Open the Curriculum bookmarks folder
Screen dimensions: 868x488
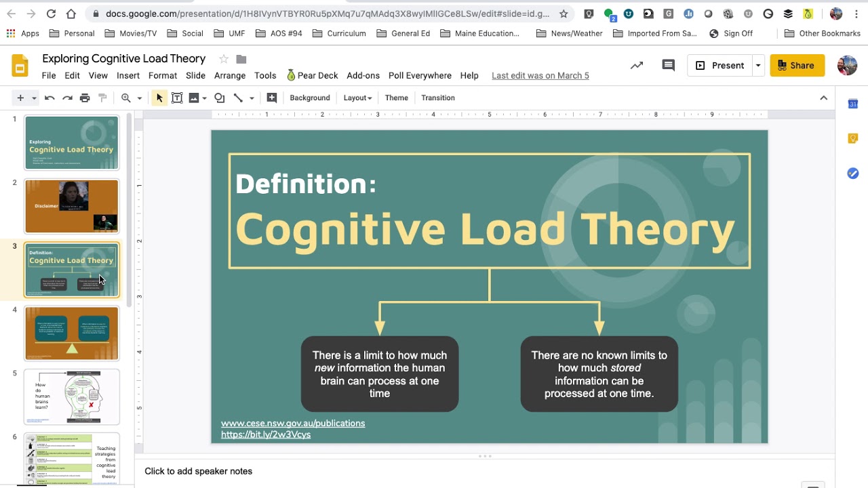(x=339, y=33)
